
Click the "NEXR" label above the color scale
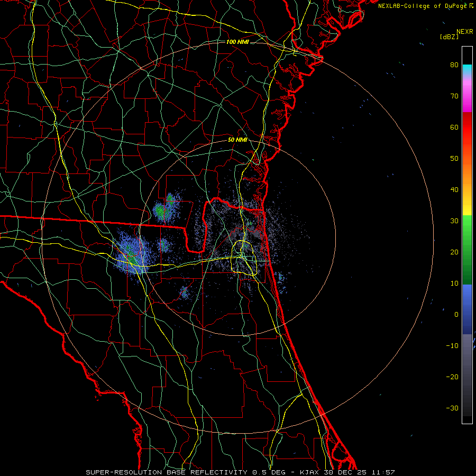465,32
